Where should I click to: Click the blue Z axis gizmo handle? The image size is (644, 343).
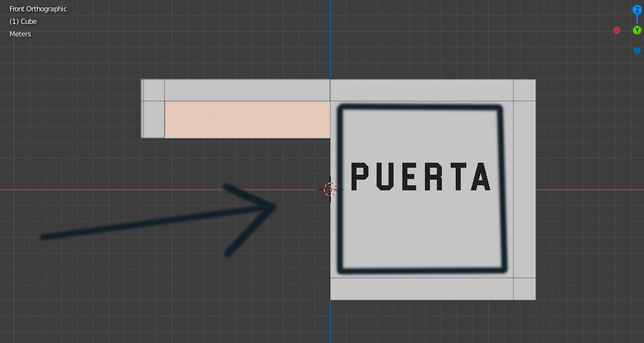[637, 9]
